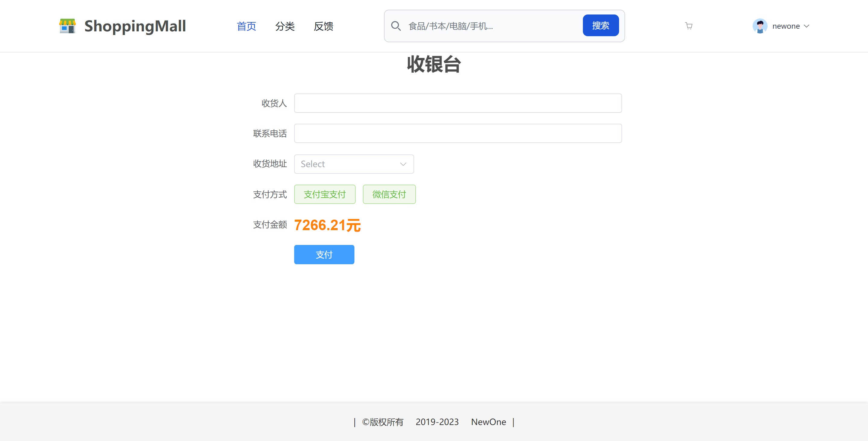
Task: Open the 分类 nav item
Action: tap(285, 26)
